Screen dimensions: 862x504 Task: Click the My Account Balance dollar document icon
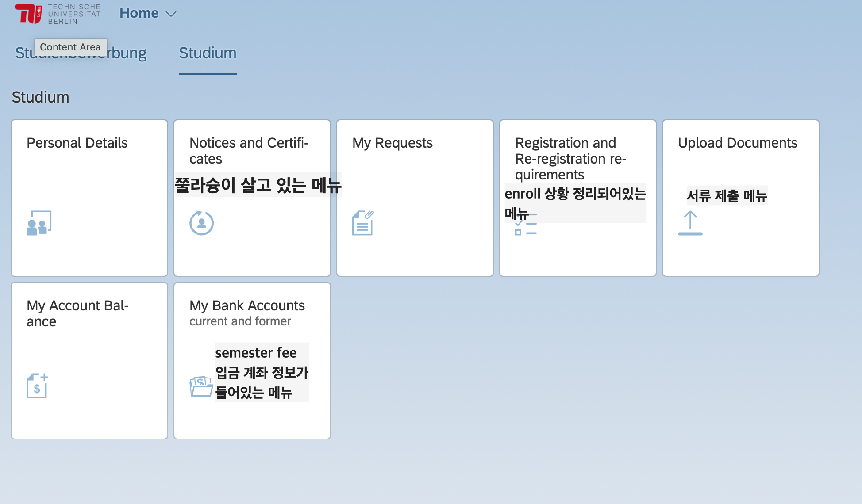pyautogui.click(x=37, y=386)
